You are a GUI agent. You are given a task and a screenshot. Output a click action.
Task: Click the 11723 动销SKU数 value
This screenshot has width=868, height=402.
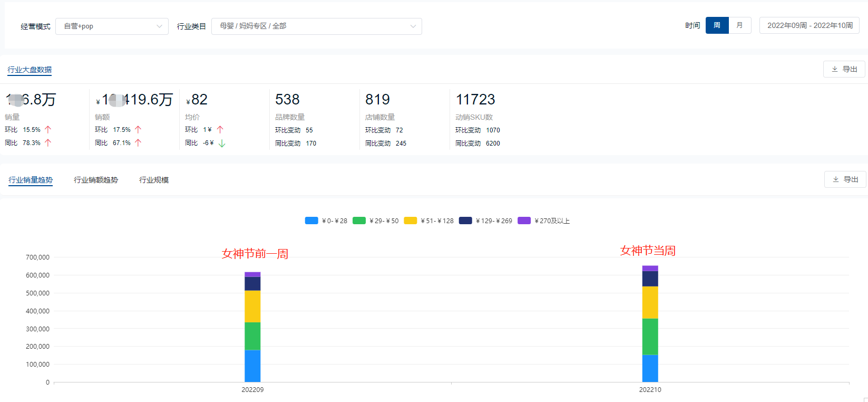475,99
